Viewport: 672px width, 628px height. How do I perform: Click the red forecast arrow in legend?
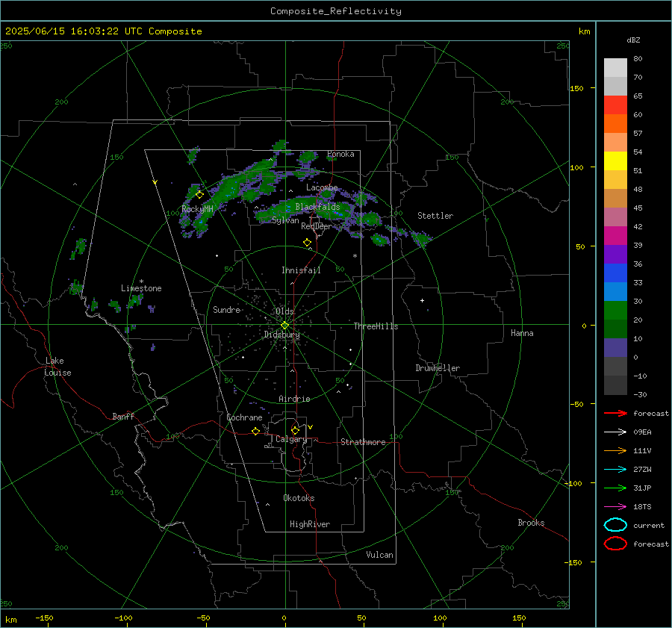(615, 413)
